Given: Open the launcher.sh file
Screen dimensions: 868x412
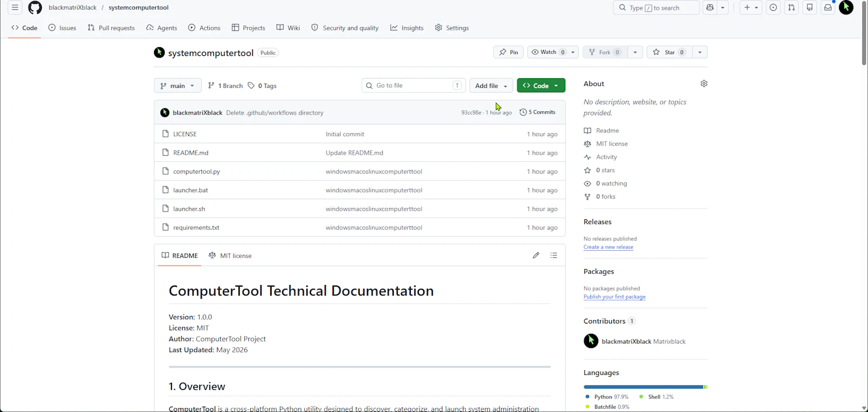Looking at the screenshot, I should (x=189, y=209).
